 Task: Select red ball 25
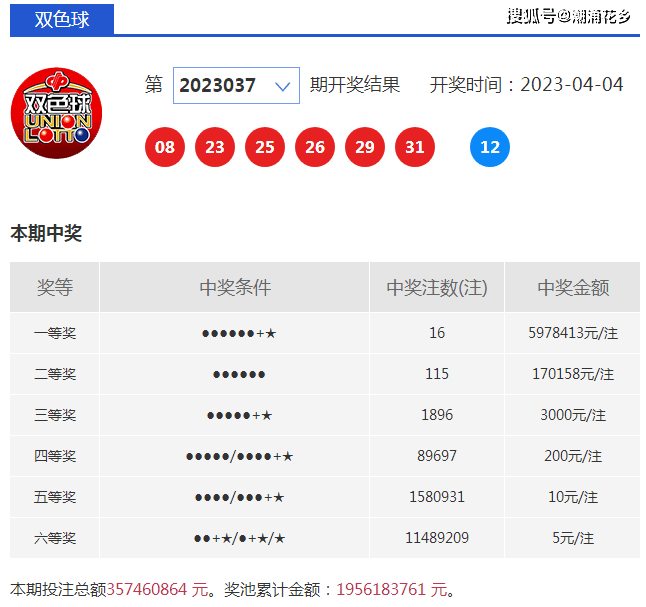[265, 147]
